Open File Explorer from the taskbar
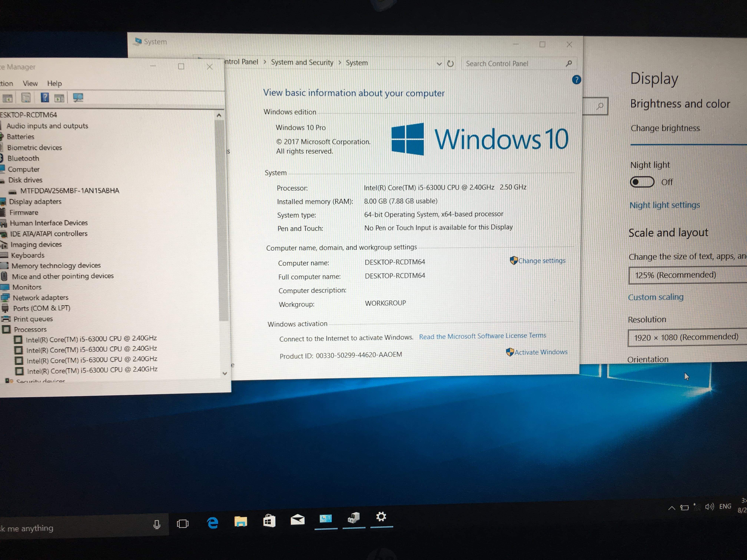Screen dimensions: 747x560 tap(240, 521)
